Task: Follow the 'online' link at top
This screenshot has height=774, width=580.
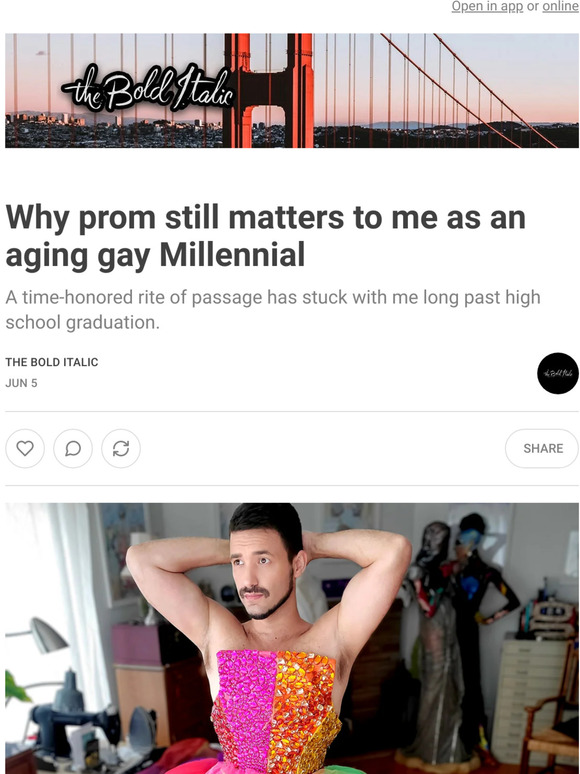Action: [x=561, y=6]
